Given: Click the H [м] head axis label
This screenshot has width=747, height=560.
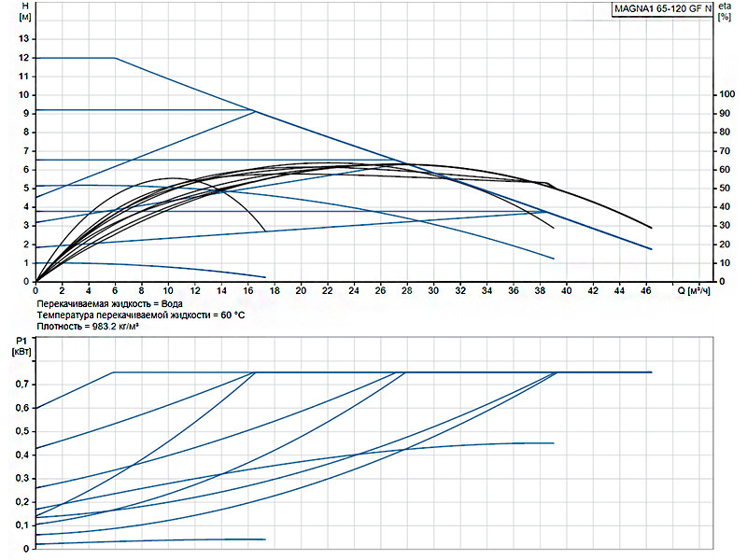Looking at the screenshot, I should [25, 12].
